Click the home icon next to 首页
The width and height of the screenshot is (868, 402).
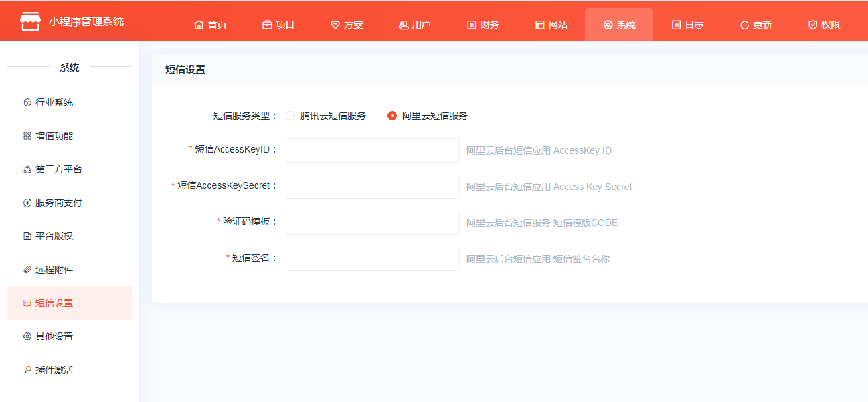tap(199, 25)
